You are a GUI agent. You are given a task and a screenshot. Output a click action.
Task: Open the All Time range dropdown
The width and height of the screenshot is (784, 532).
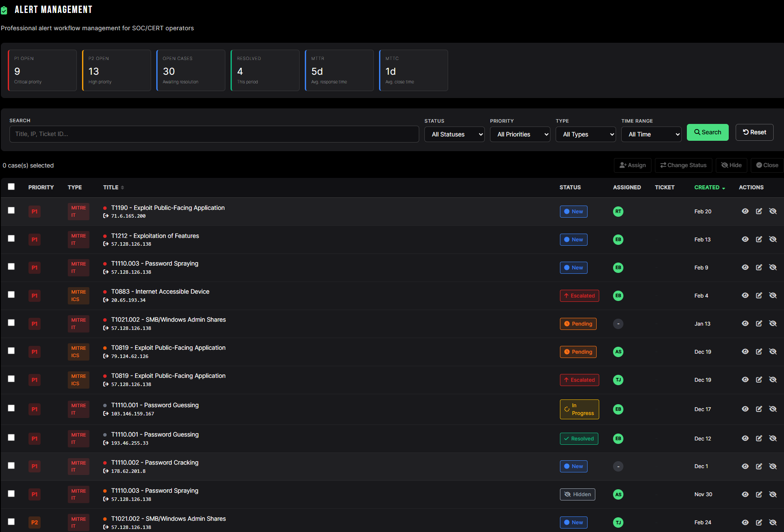651,134
